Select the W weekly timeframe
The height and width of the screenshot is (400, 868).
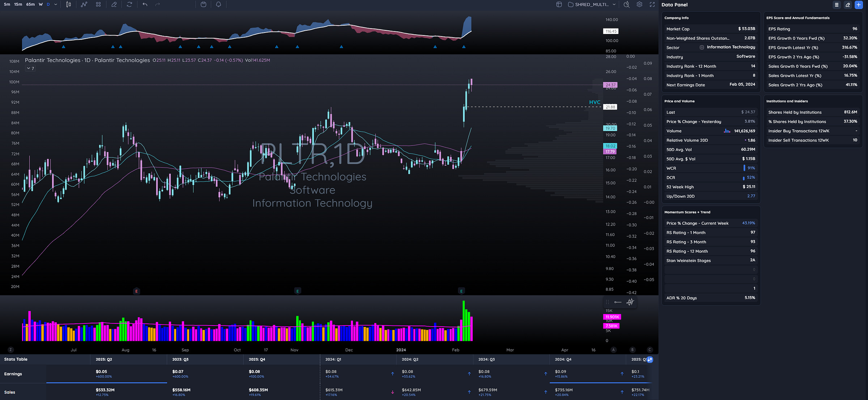(x=41, y=4)
